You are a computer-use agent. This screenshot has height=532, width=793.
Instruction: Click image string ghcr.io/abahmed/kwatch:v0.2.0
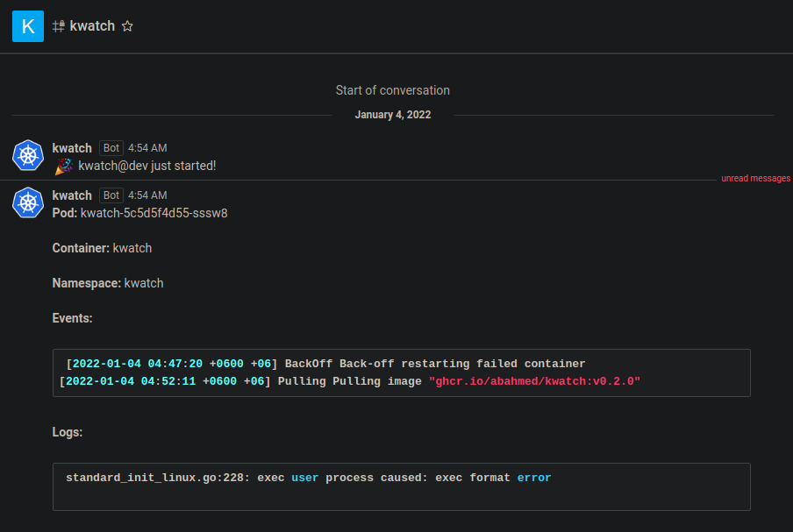534,381
